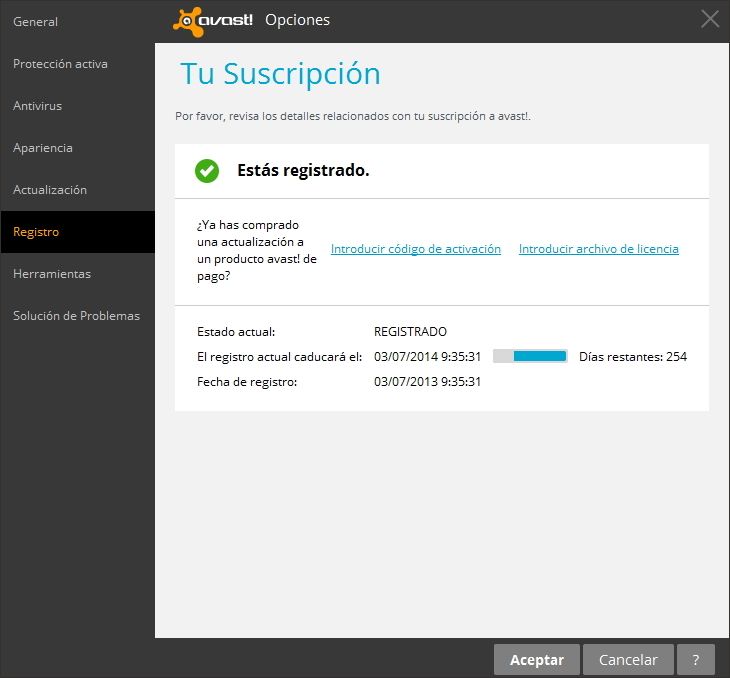Click the 'Tu Suscripción' heading

click(280, 74)
